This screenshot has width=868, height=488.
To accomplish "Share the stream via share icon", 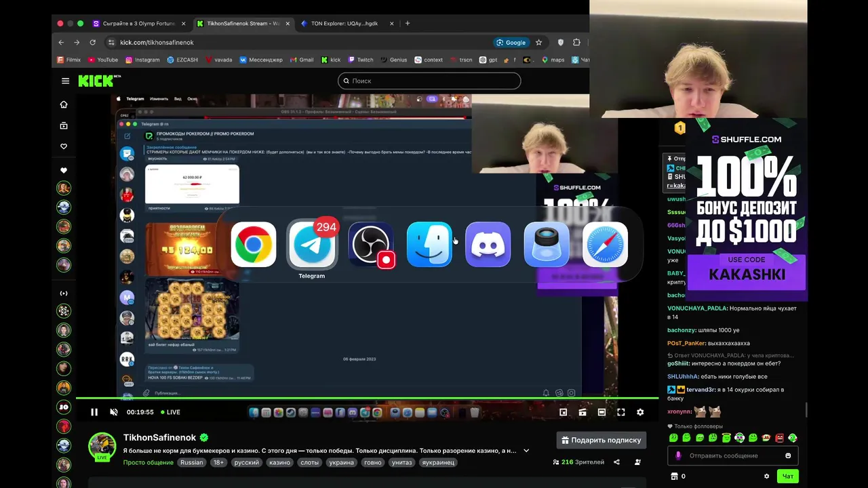I will click(616, 462).
